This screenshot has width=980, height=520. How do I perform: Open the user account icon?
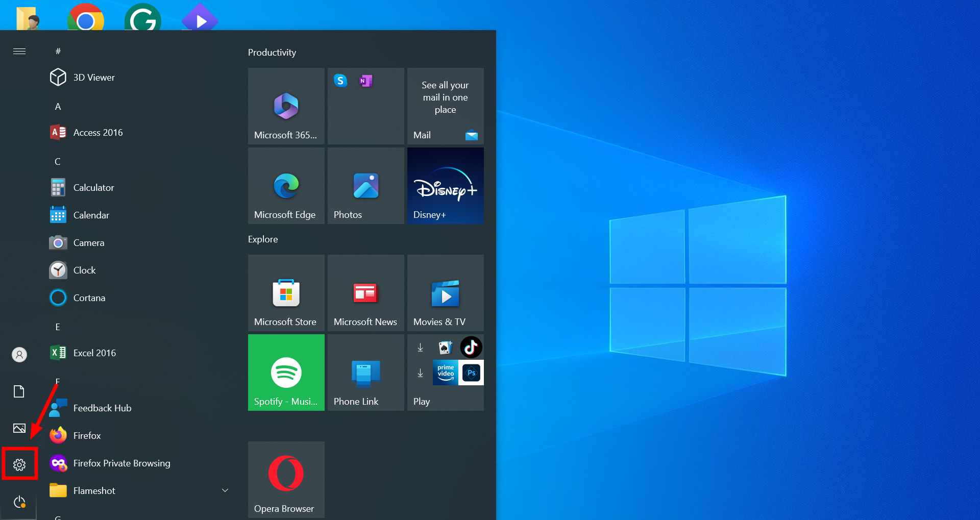tap(19, 354)
